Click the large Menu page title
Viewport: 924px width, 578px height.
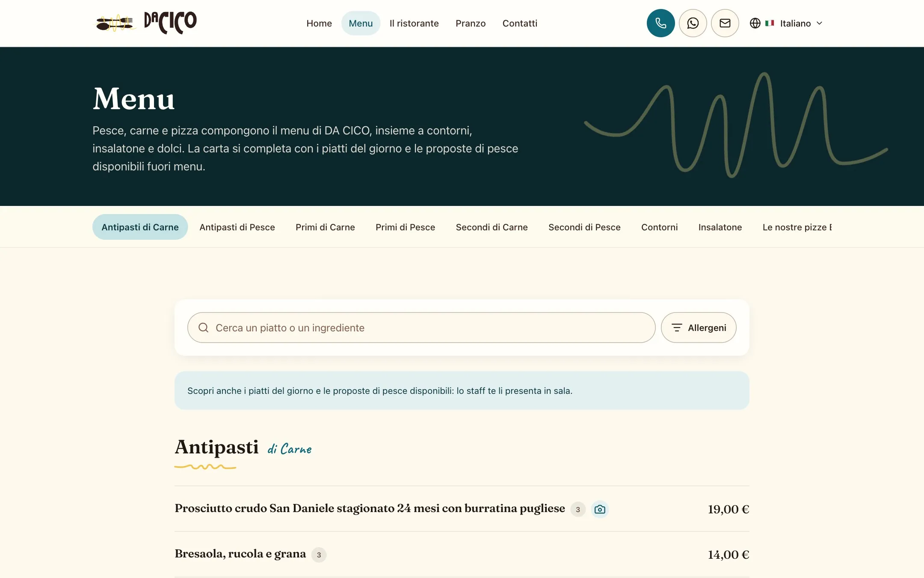tap(133, 99)
